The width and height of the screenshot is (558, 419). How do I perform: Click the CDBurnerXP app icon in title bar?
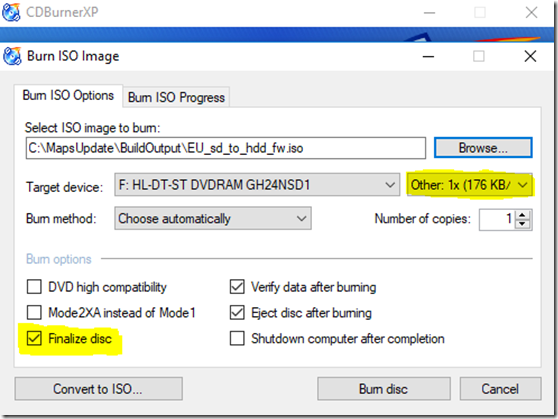pyautogui.click(x=11, y=12)
